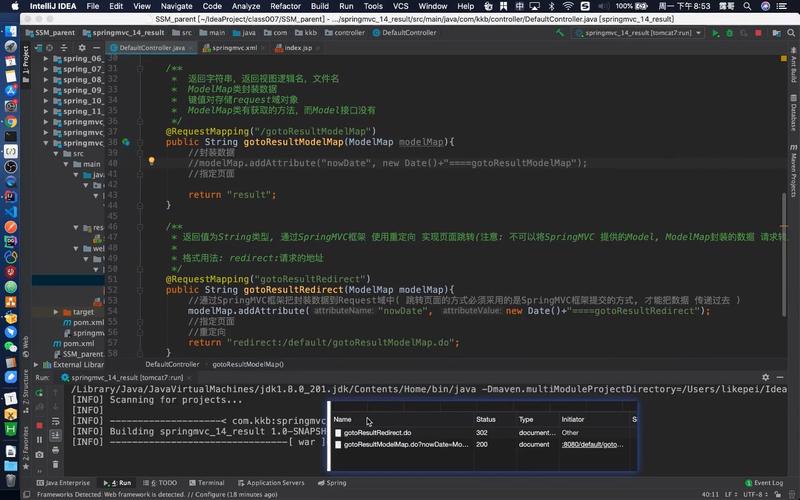Hide the Project panel with minus icon

(x=96, y=47)
